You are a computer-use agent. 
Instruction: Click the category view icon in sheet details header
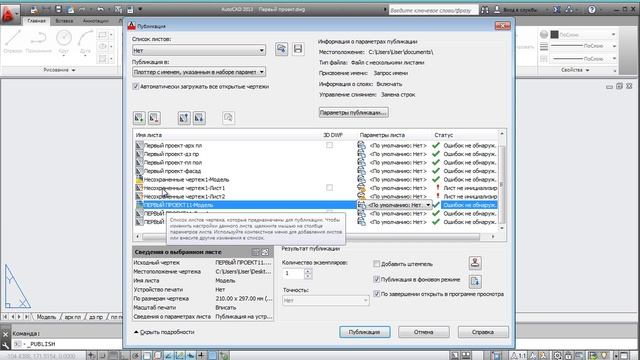(x=256, y=252)
